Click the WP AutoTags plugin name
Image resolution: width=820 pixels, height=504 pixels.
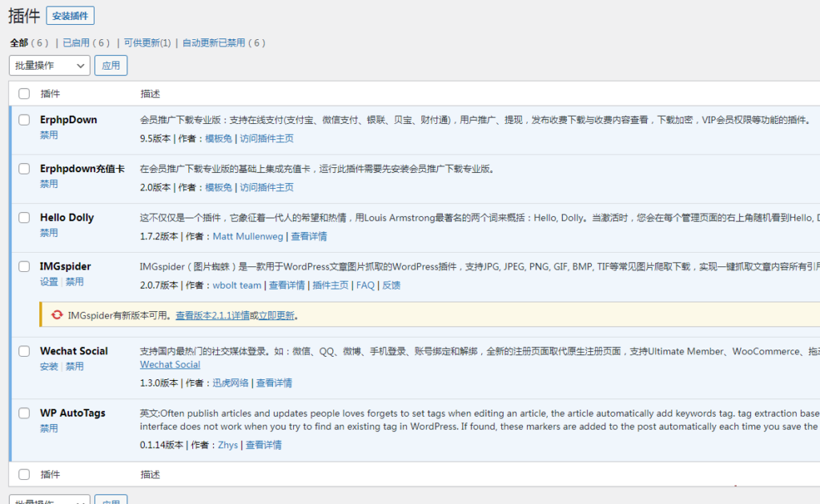pyautogui.click(x=73, y=413)
